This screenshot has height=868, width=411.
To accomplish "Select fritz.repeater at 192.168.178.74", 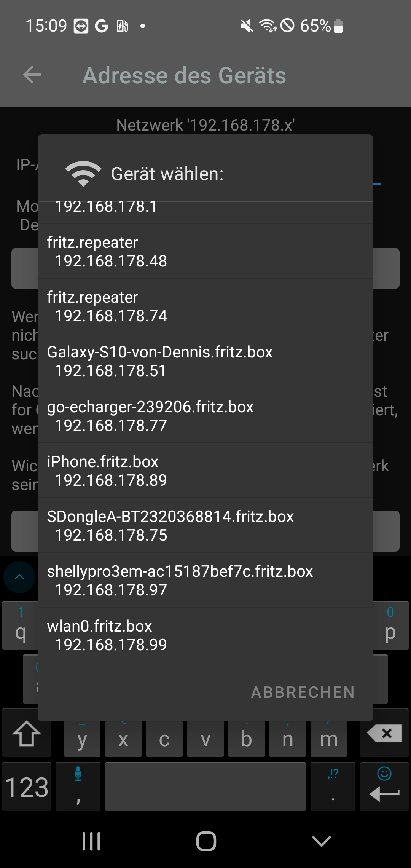I will pyautogui.click(x=205, y=306).
